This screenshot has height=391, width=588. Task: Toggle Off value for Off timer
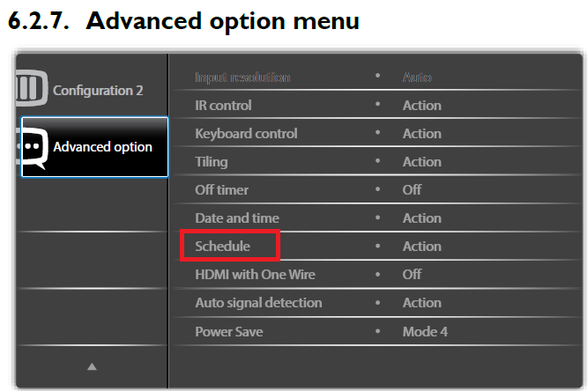coord(413,190)
